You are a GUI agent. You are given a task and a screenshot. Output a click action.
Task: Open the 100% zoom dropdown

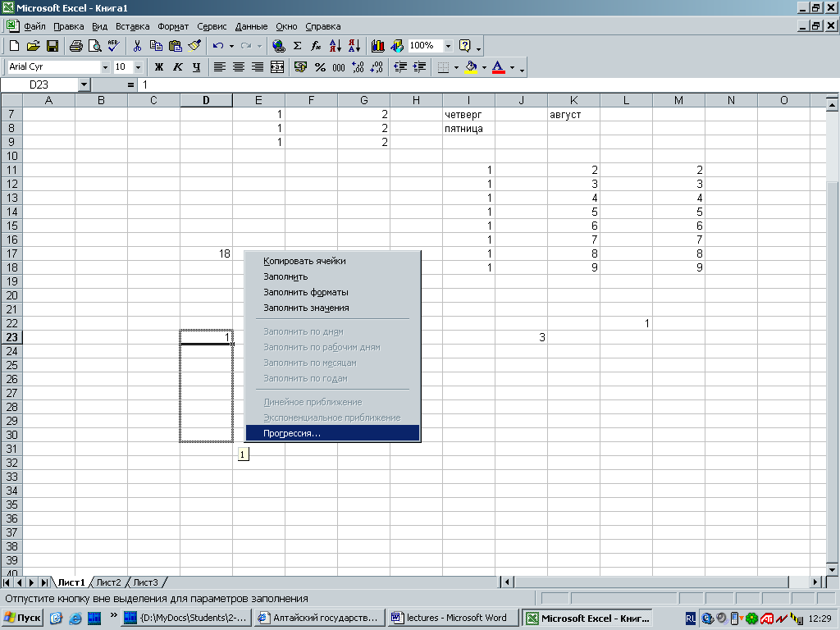[x=448, y=46]
